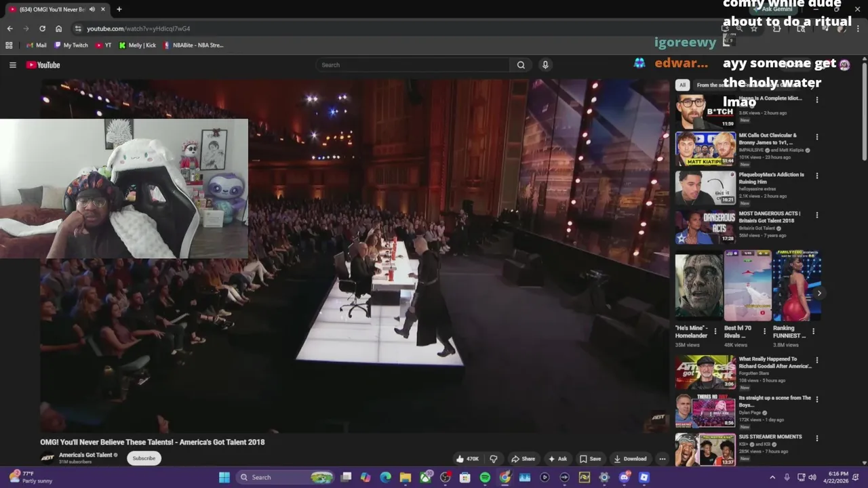The image size is (868, 488).
Task: Open File Explorer from the taskbar
Action: coord(405,477)
